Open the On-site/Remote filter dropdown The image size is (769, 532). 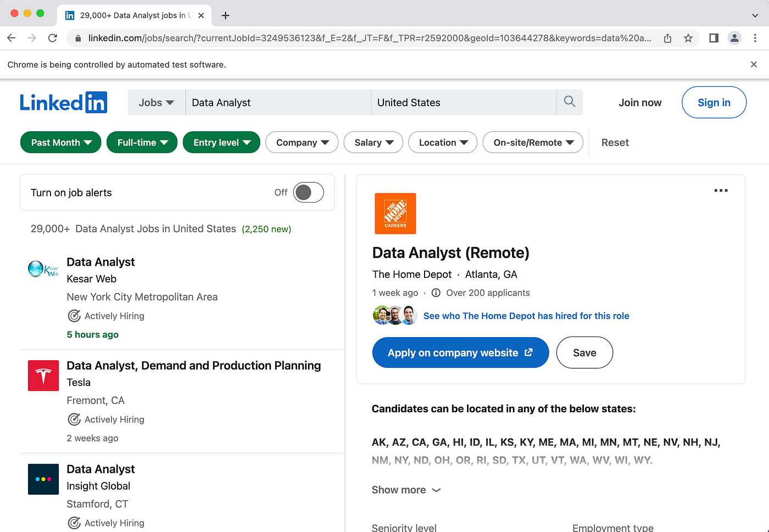[x=533, y=142]
